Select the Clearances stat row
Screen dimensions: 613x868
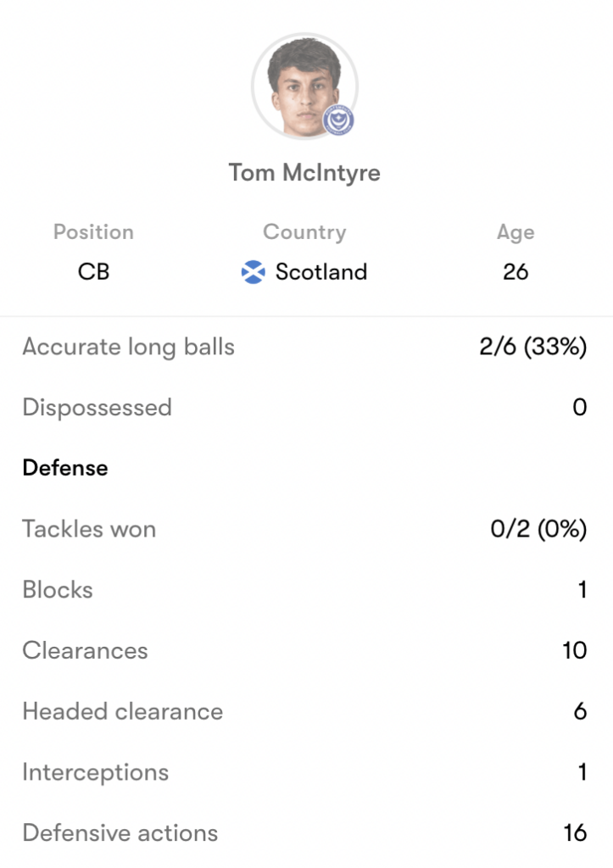[x=304, y=650]
